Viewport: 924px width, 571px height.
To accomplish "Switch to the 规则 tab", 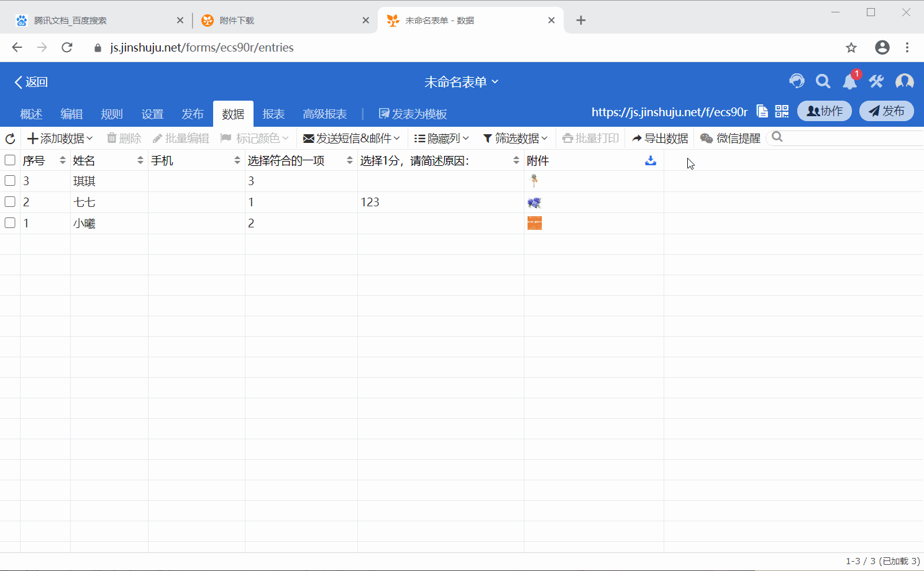I will pos(112,114).
